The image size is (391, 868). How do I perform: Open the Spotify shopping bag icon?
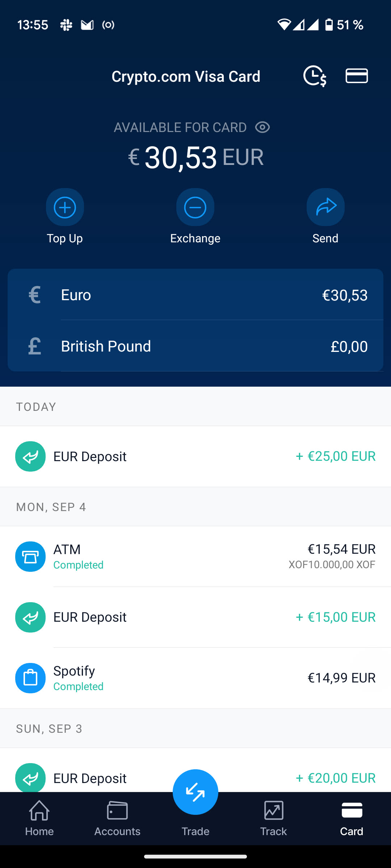coord(30,678)
